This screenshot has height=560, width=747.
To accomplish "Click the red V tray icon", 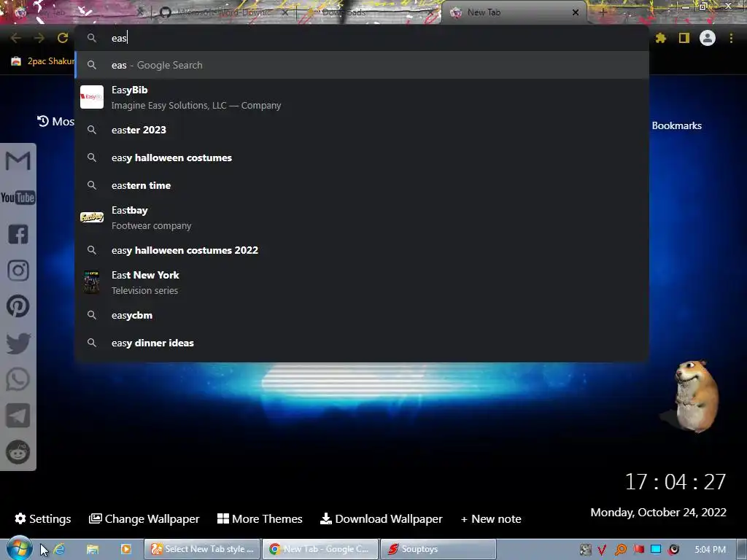I will click(x=602, y=550).
